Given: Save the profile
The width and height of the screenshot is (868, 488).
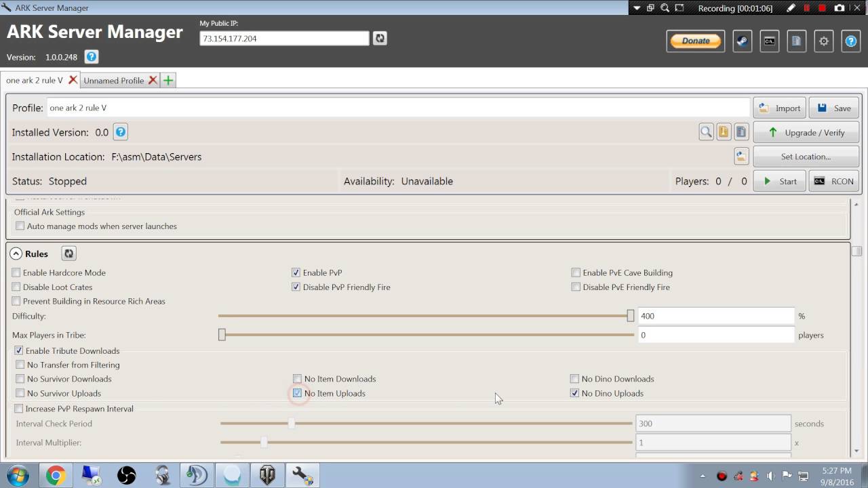Looking at the screenshot, I should (834, 108).
